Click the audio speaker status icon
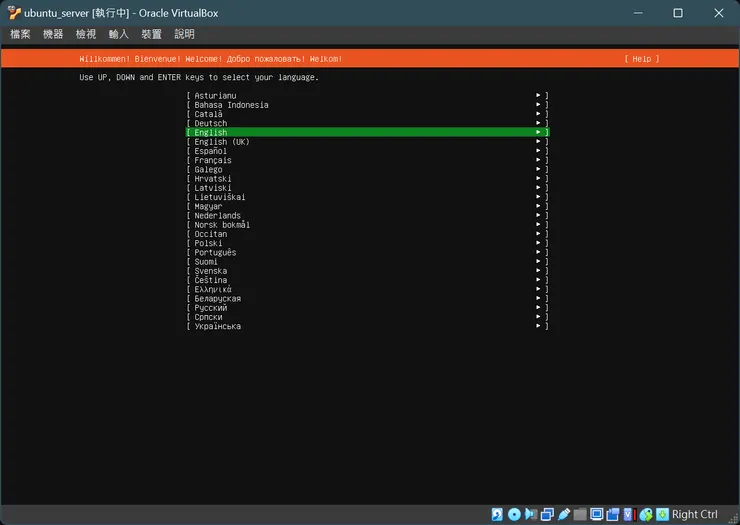Viewport: 740px width, 525px height. click(x=530, y=514)
